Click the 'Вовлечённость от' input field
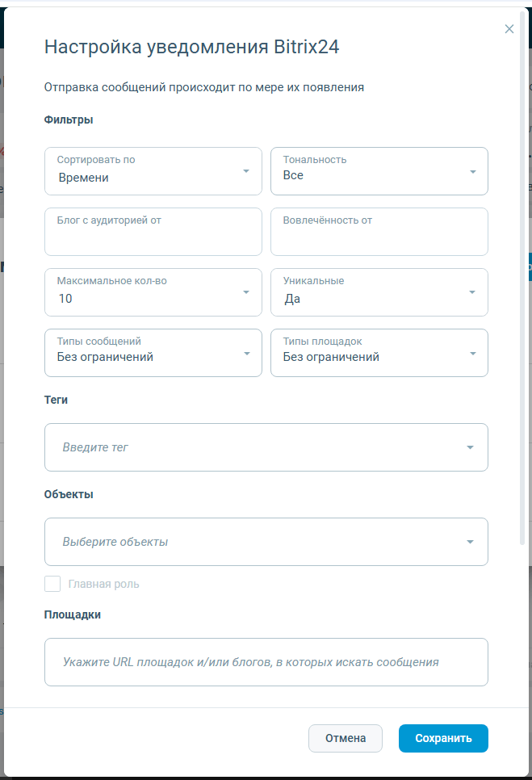Image resolution: width=532 pixels, height=780 pixels. coord(379,233)
